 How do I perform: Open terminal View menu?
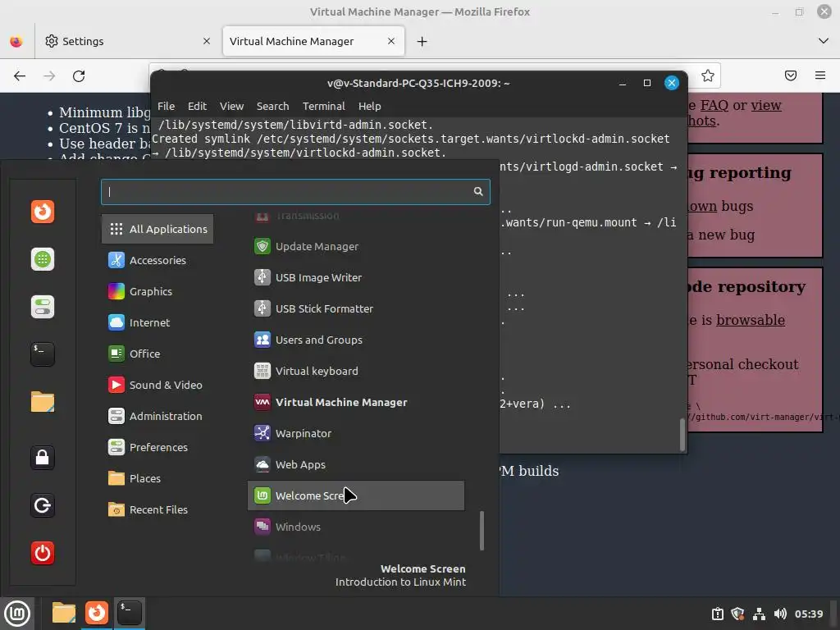pos(231,106)
